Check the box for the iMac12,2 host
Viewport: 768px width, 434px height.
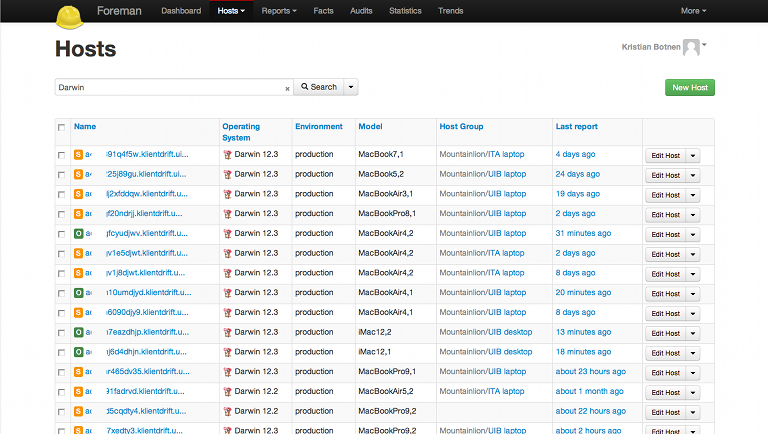tap(61, 333)
